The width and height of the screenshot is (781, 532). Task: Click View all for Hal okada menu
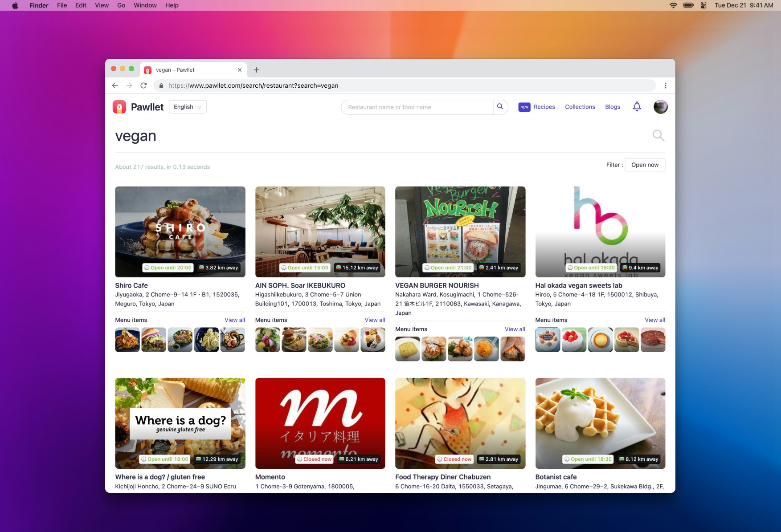pos(655,320)
